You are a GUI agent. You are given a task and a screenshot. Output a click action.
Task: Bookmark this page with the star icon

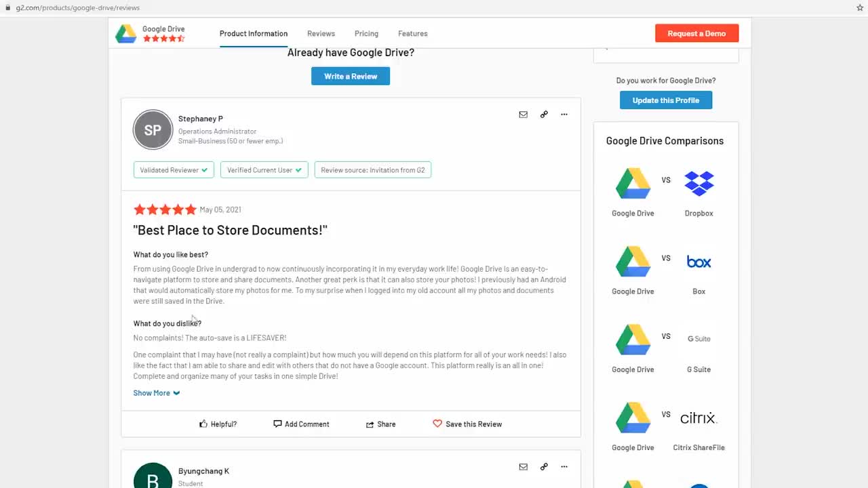(860, 7)
